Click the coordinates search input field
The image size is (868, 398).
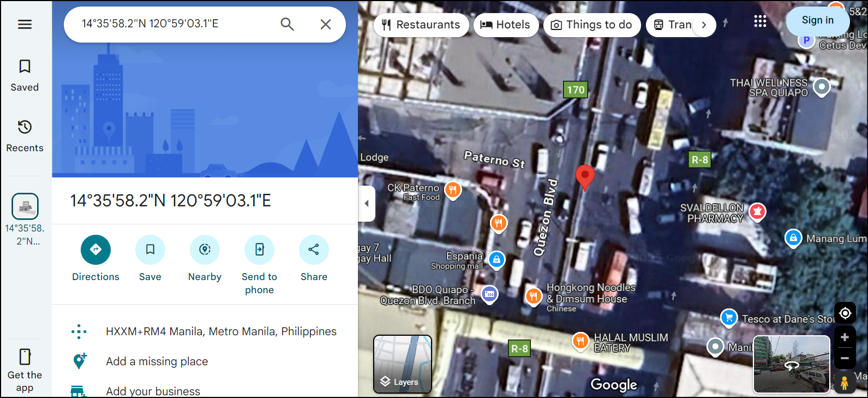point(175,24)
